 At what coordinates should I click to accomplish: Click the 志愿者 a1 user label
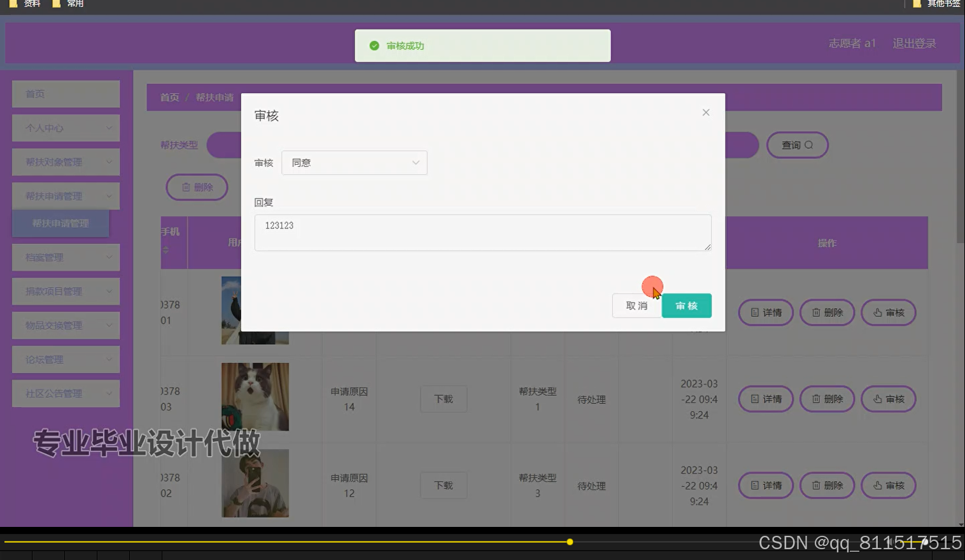coord(852,43)
